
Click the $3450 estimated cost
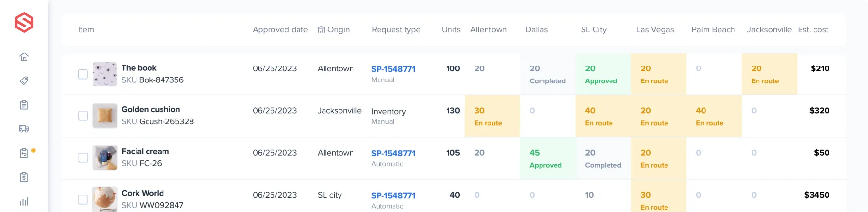[817, 195]
